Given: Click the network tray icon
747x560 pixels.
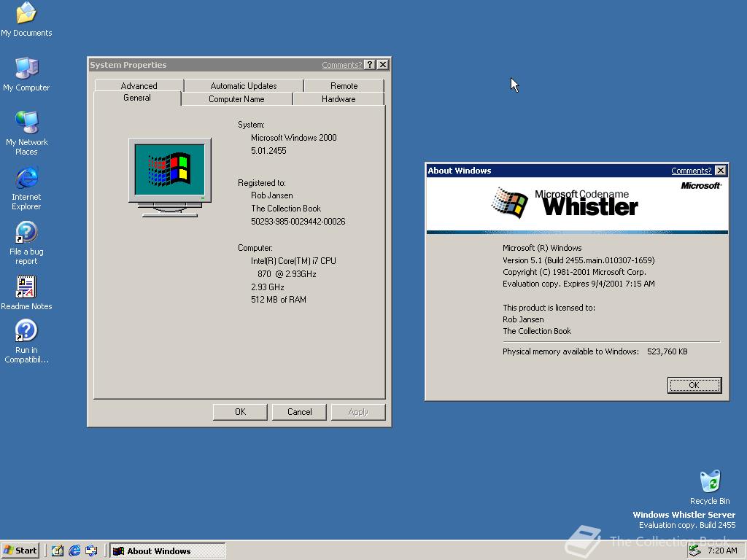Looking at the screenshot, I should [x=695, y=551].
